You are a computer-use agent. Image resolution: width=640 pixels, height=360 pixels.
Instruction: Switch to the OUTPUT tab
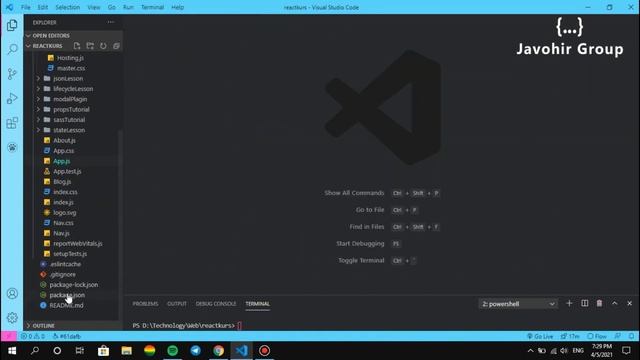click(177, 304)
